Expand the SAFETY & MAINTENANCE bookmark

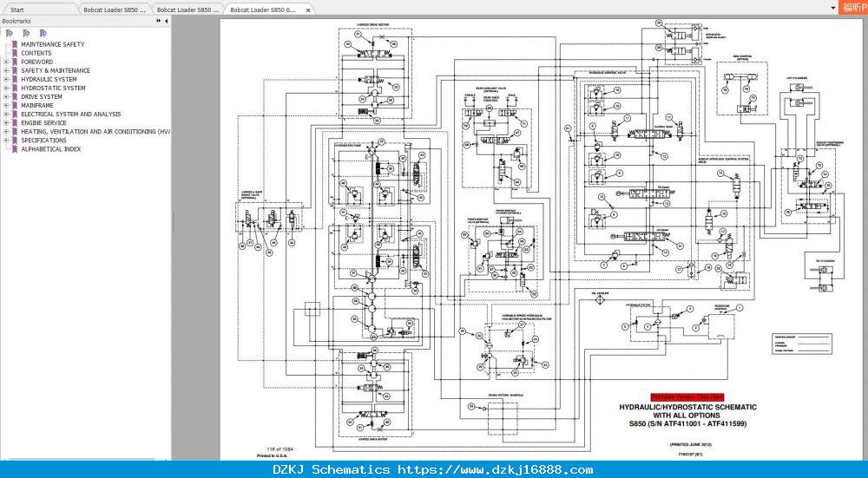pyautogui.click(x=6, y=71)
